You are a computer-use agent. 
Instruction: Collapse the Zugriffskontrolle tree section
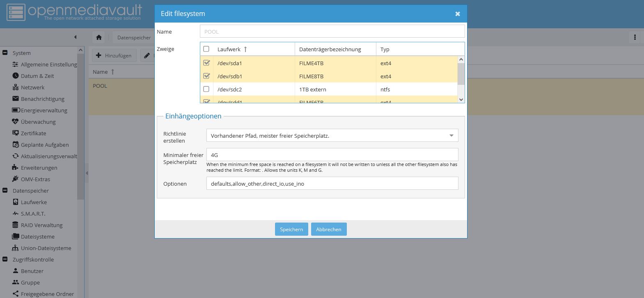pos(5,259)
